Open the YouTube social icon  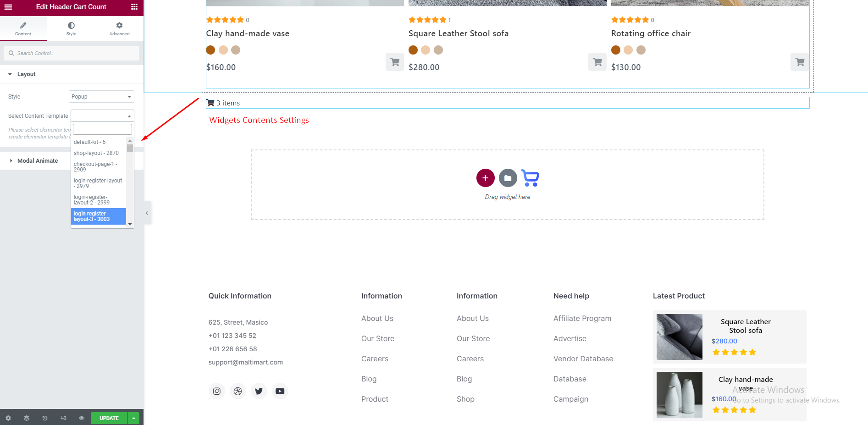(280, 391)
